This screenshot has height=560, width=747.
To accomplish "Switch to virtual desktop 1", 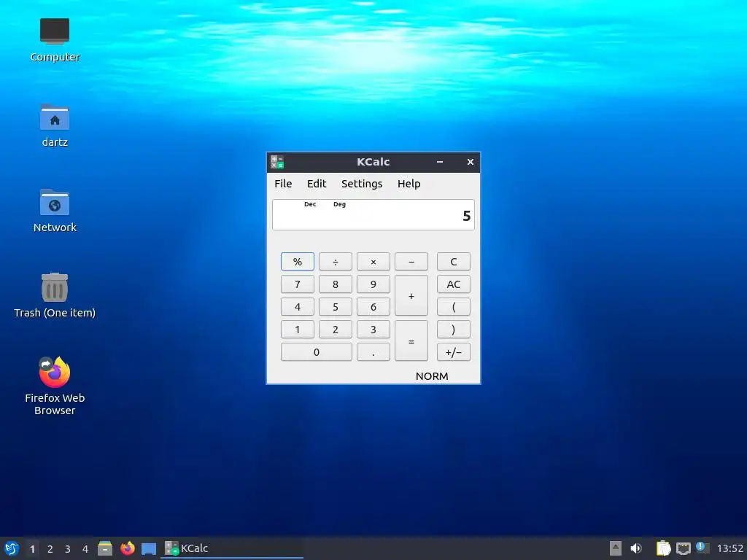I will 32,549.
